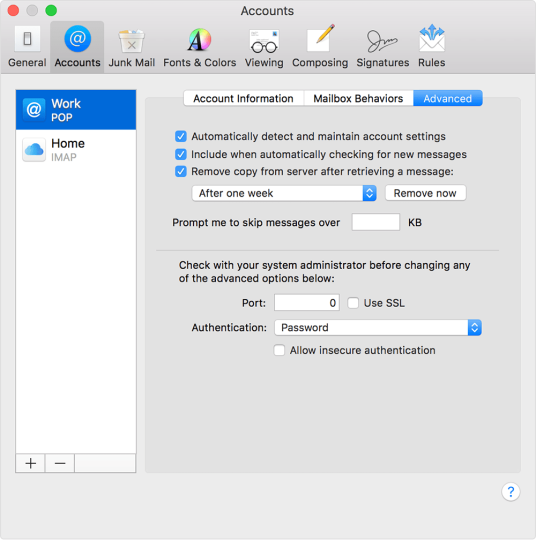Click the help question mark button
This screenshot has height=540, width=536.
click(511, 492)
